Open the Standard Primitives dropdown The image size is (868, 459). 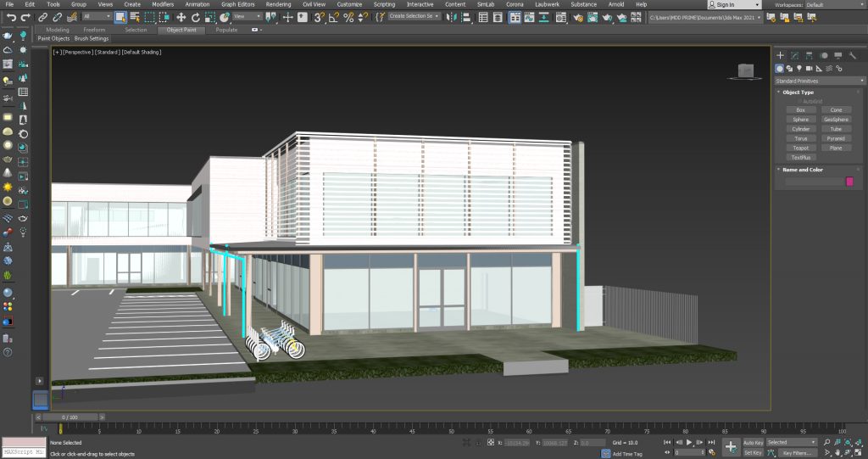click(820, 81)
